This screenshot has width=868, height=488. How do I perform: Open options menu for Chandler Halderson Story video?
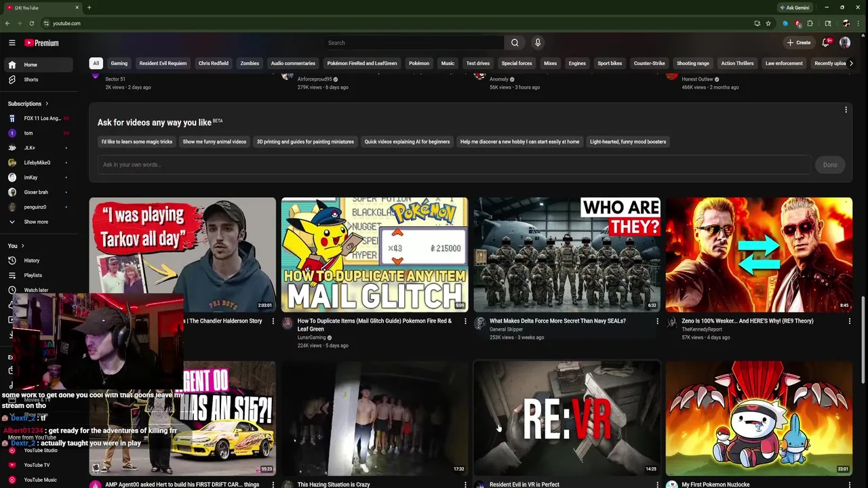[273, 321]
